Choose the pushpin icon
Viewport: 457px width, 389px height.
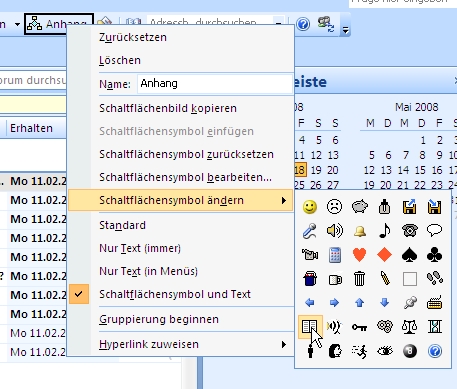coord(410,303)
